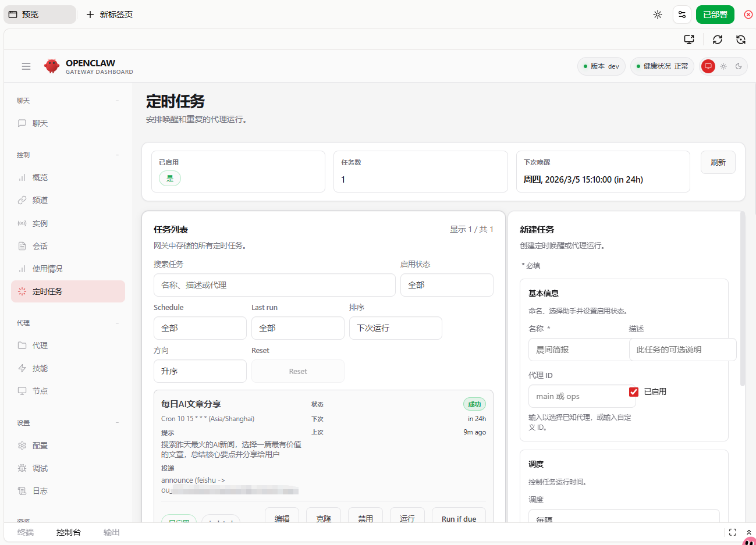Click the sun brightness icon in the top bar
This screenshot has width=756, height=545.
(658, 15)
